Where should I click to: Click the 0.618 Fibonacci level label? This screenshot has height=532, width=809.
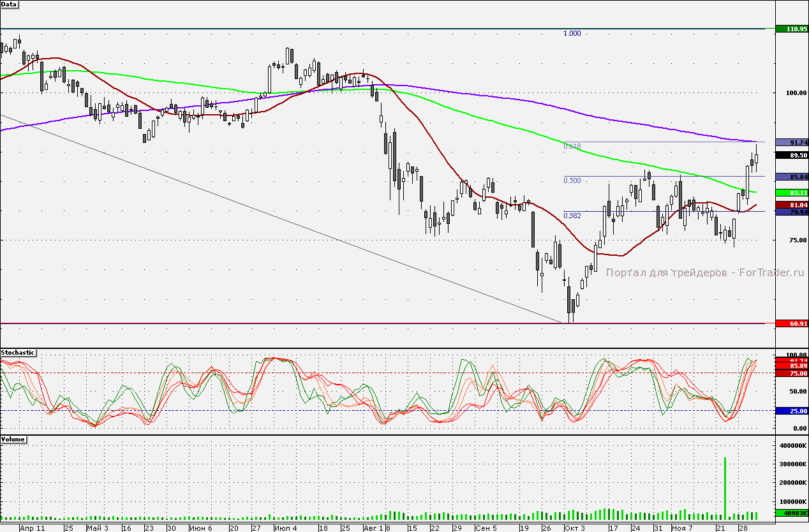click(572, 146)
